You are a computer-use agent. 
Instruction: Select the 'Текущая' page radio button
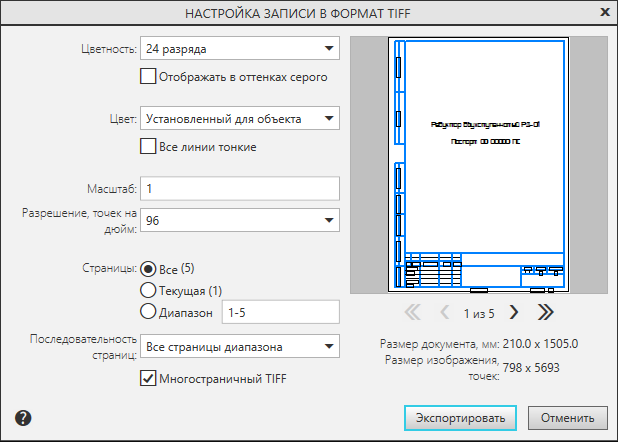tap(149, 290)
